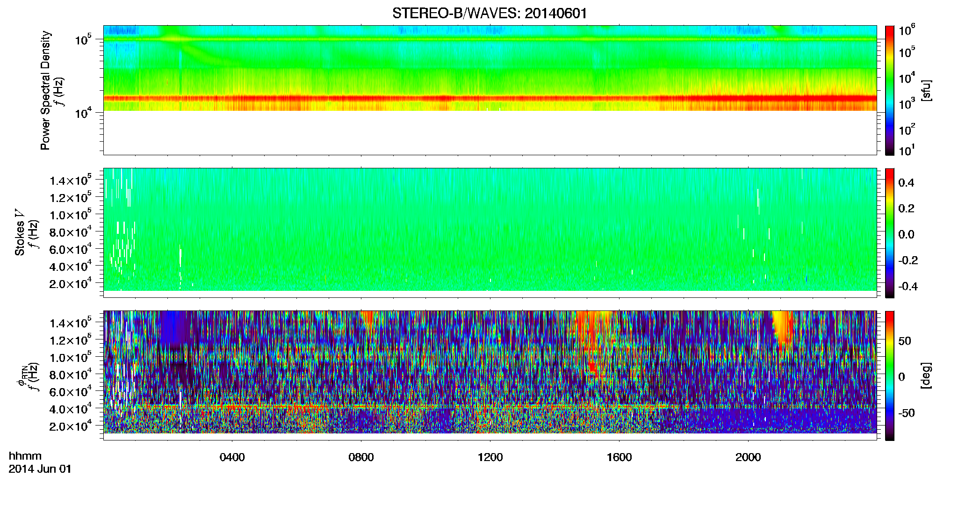Click the "0400" time tick label
980x505 pixels.
click(x=232, y=457)
